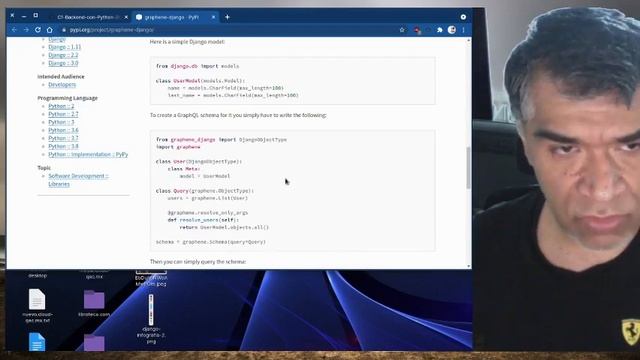The width and height of the screenshot is (640, 360).
Task: Click the scrollbar down arrow
Action: click(469, 266)
